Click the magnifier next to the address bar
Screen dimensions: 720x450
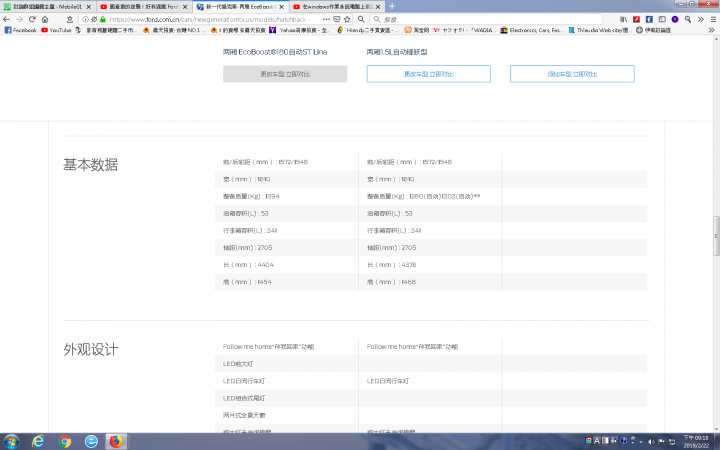[361, 19]
